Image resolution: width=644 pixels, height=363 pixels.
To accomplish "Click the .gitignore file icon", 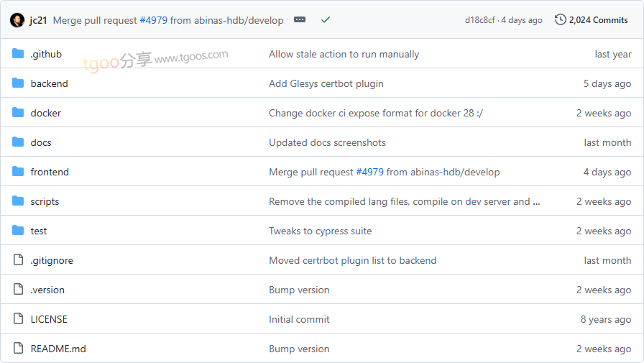I will (x=18, y=260).
